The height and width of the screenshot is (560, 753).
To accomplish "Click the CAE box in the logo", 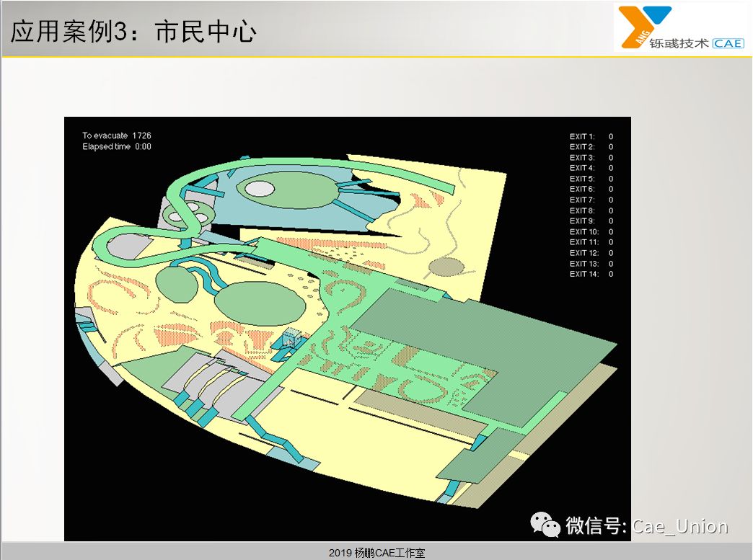I will point(727,43).
